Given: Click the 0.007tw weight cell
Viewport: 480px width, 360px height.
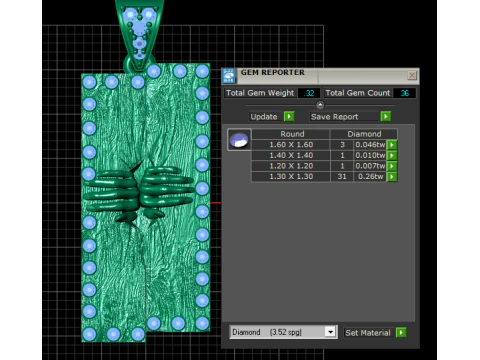Looking at the screenshot, I should (x=370, y=166).
